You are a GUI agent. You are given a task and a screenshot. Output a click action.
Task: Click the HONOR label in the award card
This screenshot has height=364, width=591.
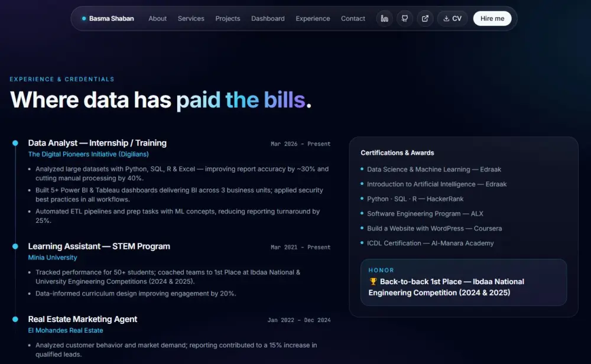pos(381,270)
